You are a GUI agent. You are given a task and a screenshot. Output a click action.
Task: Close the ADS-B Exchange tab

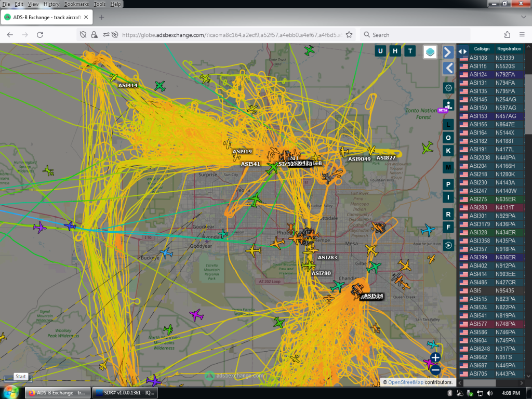pyautogui.click(x=86, y=17)
